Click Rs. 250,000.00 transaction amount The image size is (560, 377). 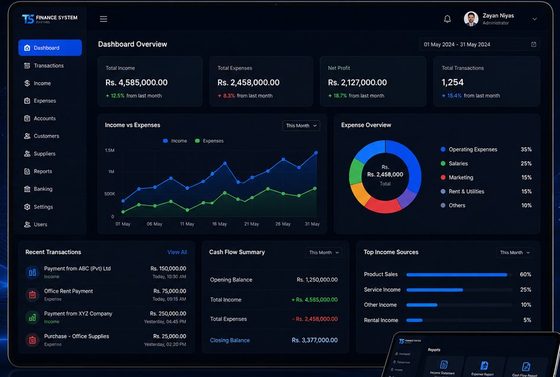point(168,313)
